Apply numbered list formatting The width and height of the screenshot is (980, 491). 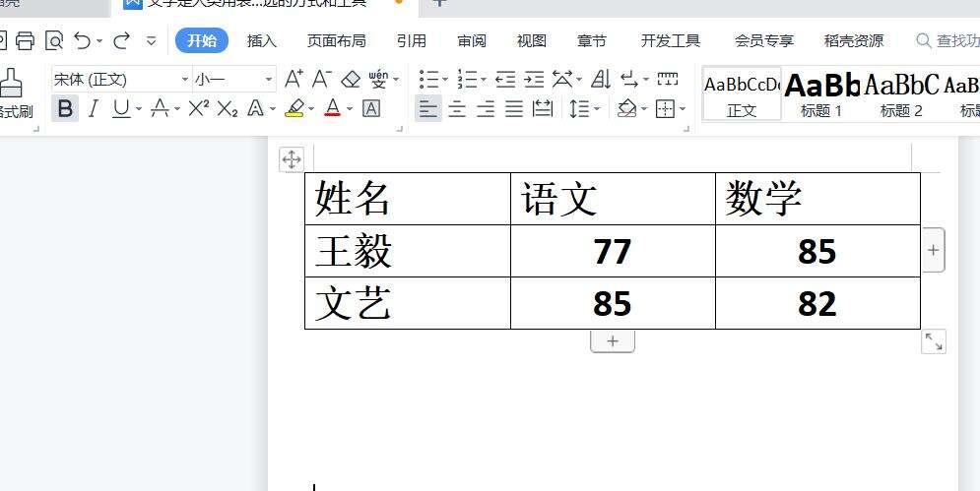(x=467, y=80)
